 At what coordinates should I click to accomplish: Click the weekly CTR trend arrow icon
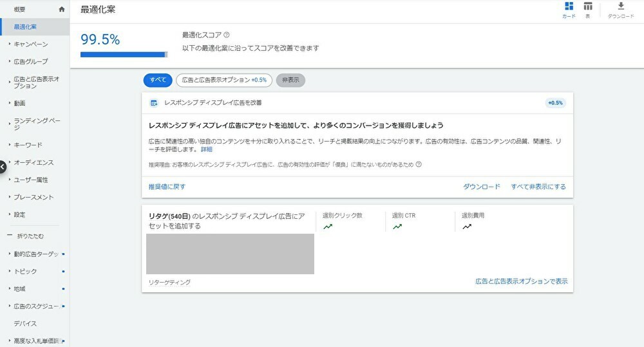(x=397, y=227)
